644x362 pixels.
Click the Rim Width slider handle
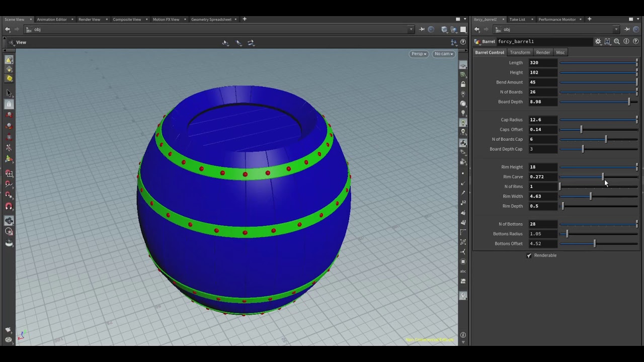point(591,196)
